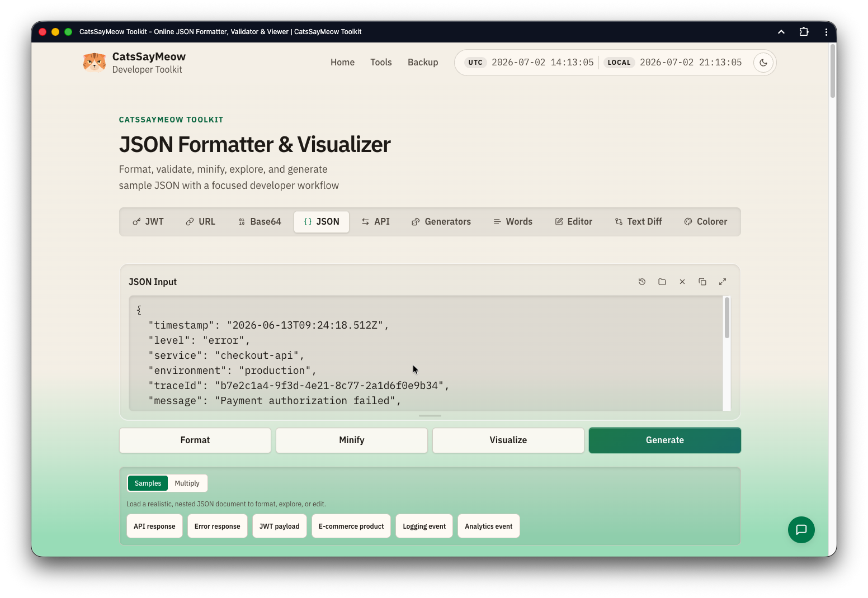Open the Editor tool tab
This screenshot has width=868, height=598.
574,222
